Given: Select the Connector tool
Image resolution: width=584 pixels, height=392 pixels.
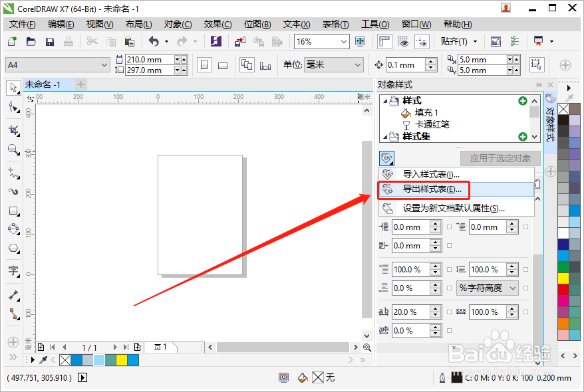Looking at the screenshot, I should coord(13,314).
